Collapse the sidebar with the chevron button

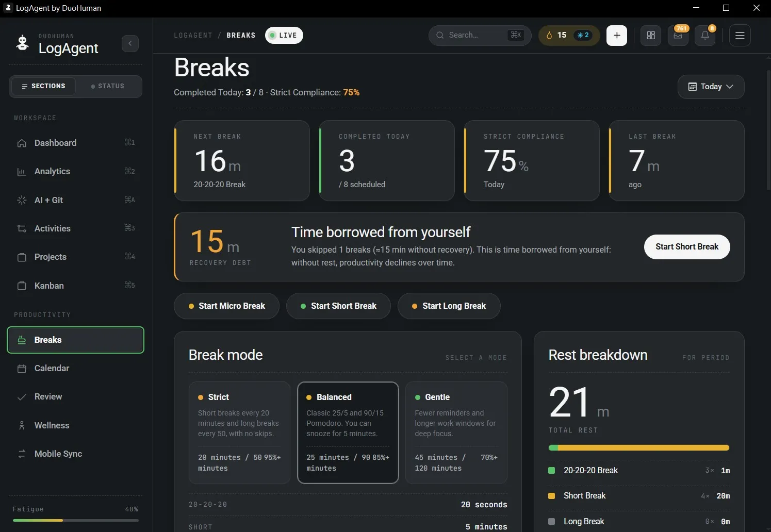click(130, 43)
